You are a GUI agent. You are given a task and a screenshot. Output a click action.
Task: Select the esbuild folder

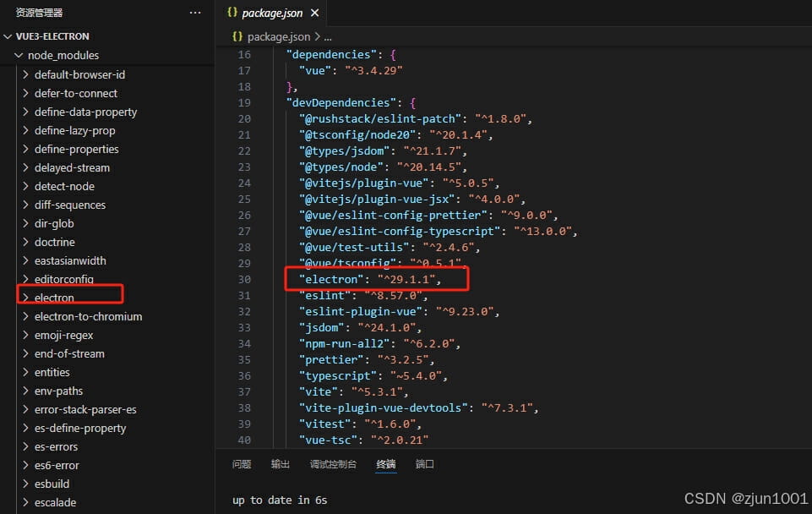(52, 484)
